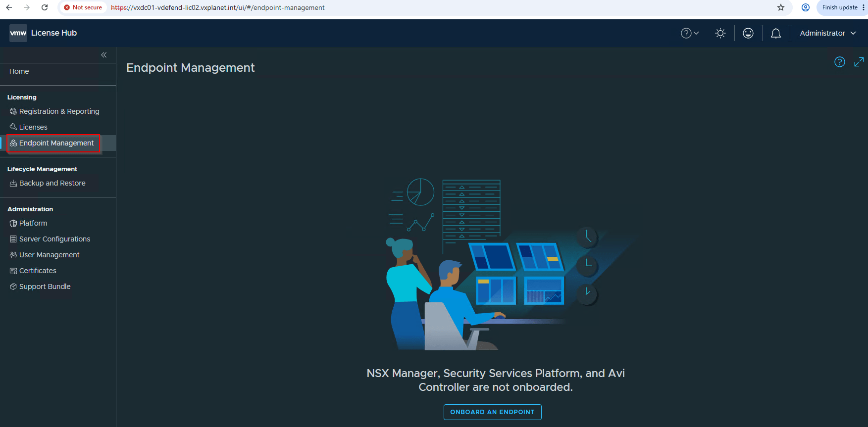Screen dimensions: 868x427
Task: Collapse the sidebar with double-chevron icon
Action: 104,55
